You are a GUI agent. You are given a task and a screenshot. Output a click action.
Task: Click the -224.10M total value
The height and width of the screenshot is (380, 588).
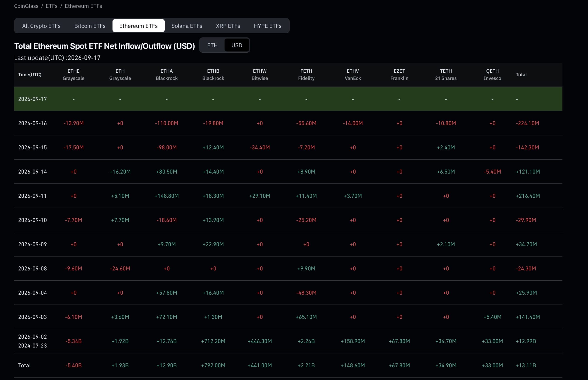527,123
